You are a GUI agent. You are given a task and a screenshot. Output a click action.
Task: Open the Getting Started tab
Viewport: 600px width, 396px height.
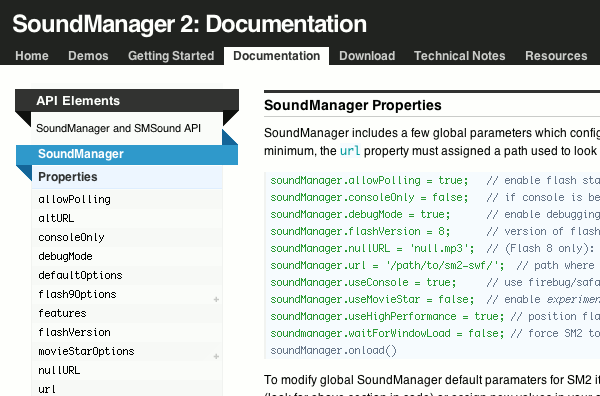point(171,56)
